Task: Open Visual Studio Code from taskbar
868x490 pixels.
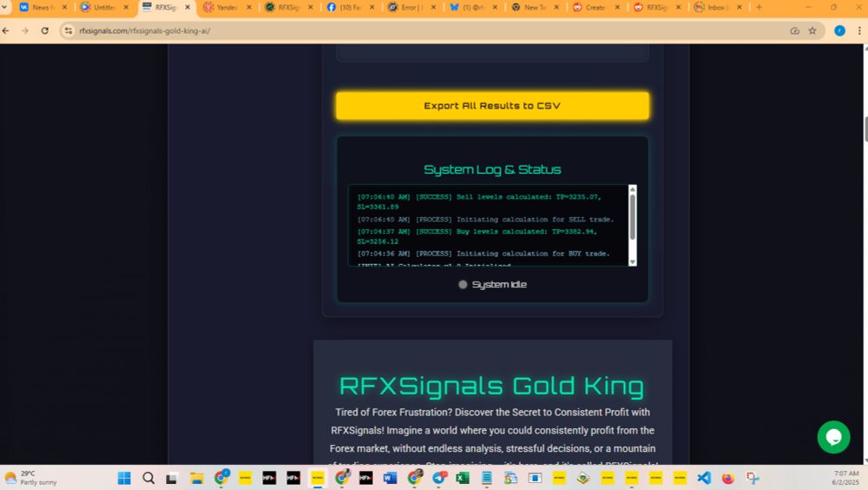Action: (x=704, y=478)
